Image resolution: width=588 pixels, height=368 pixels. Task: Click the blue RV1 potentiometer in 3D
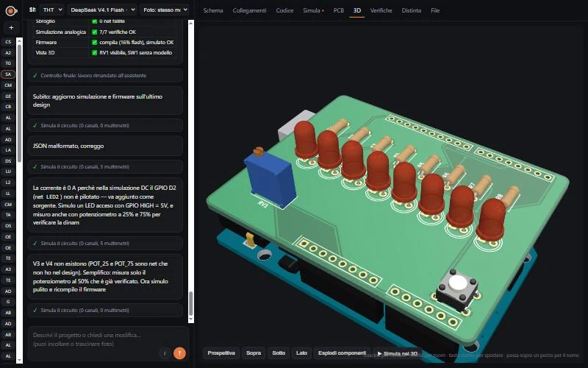(x=270, y=178)
